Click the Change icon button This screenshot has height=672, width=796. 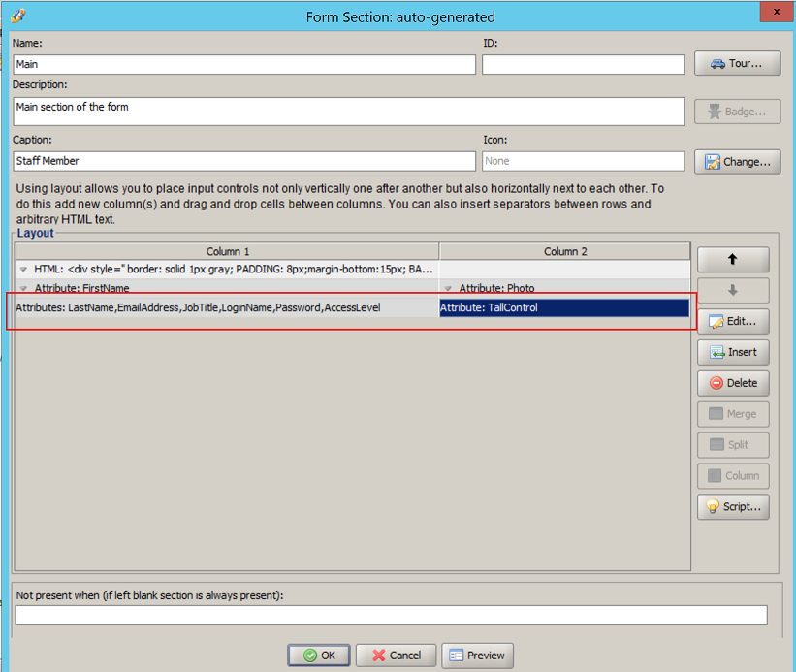point(737,162)
